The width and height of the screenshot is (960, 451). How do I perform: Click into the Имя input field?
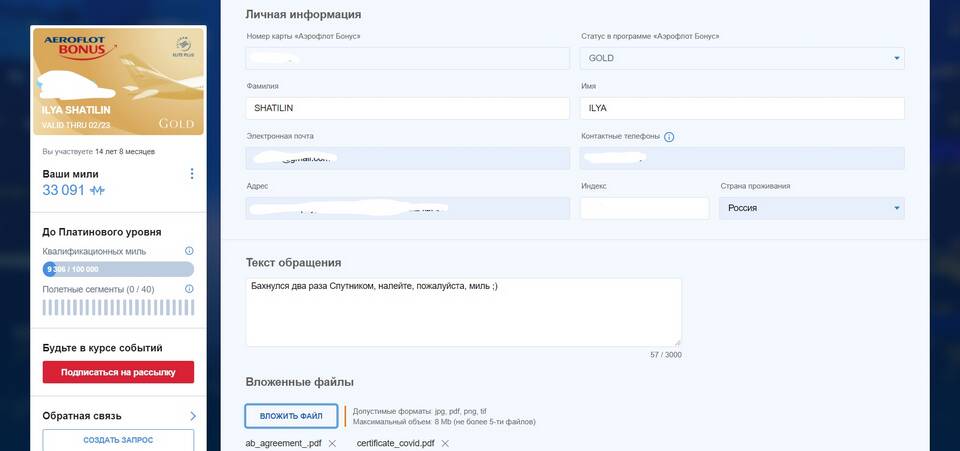(x=741, y=108)
